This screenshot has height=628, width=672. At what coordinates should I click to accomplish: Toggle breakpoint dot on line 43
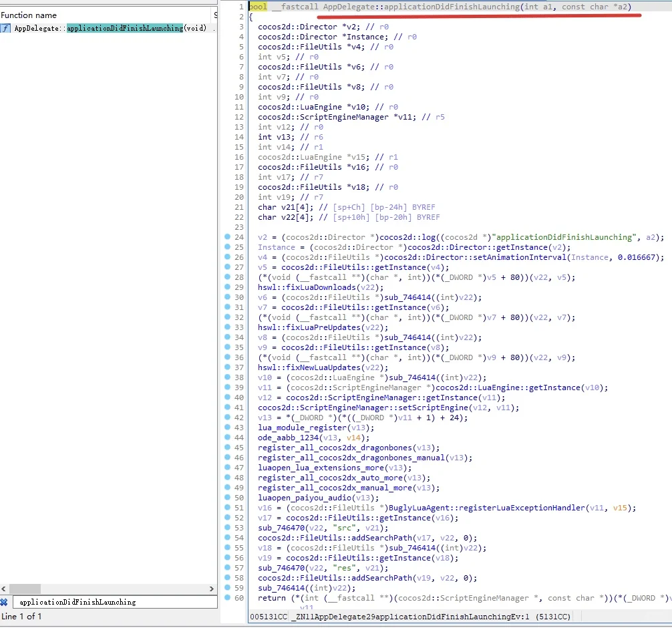tap(227, 428)
